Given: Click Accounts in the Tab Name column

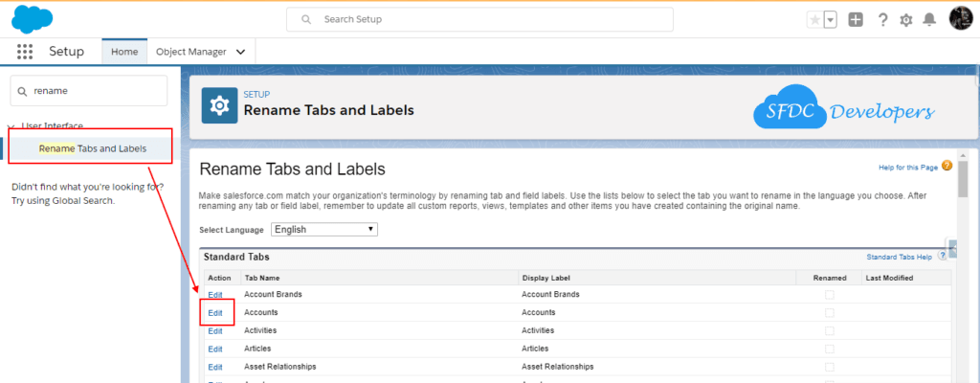Looking at the screenshot, I should (x=260, y=312).
